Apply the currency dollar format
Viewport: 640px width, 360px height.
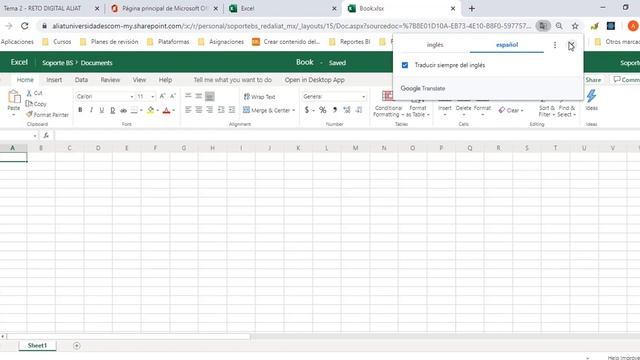(x=307, y=110)
